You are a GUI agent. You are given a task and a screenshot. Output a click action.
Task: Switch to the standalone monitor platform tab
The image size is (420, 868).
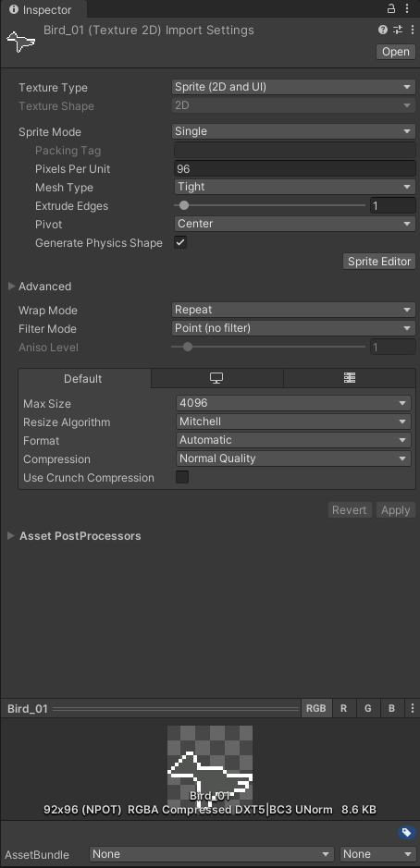[x=216, y=378]
